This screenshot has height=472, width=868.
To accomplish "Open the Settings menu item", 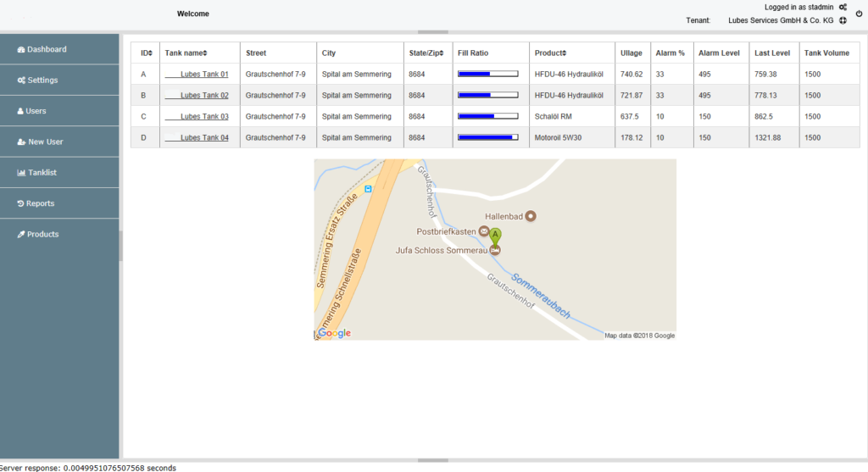I will tap(59, 81).
